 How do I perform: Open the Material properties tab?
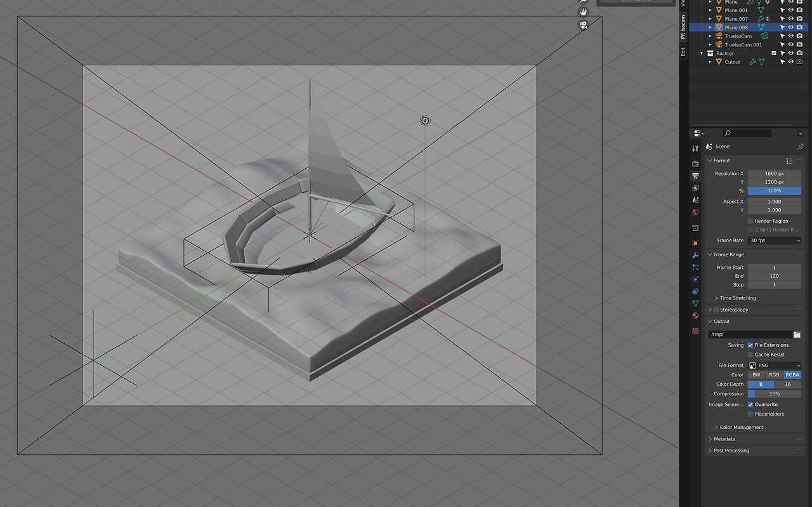[x=695, y=315]
